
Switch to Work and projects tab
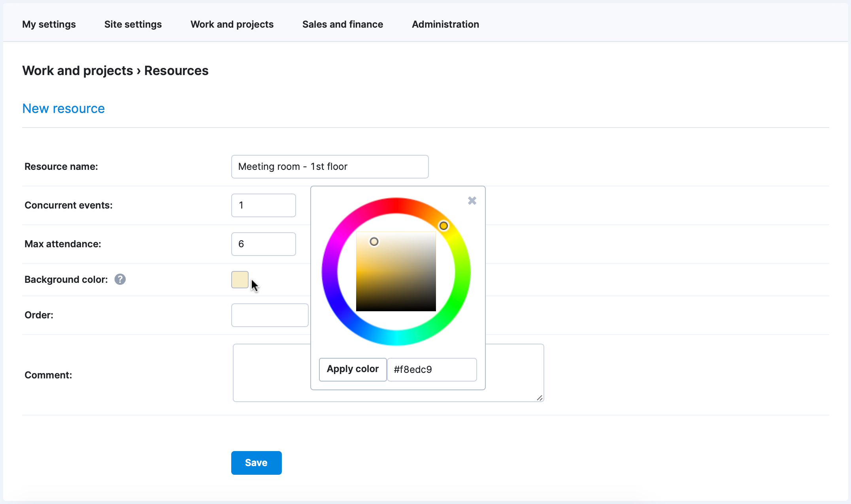pos(232,24)
